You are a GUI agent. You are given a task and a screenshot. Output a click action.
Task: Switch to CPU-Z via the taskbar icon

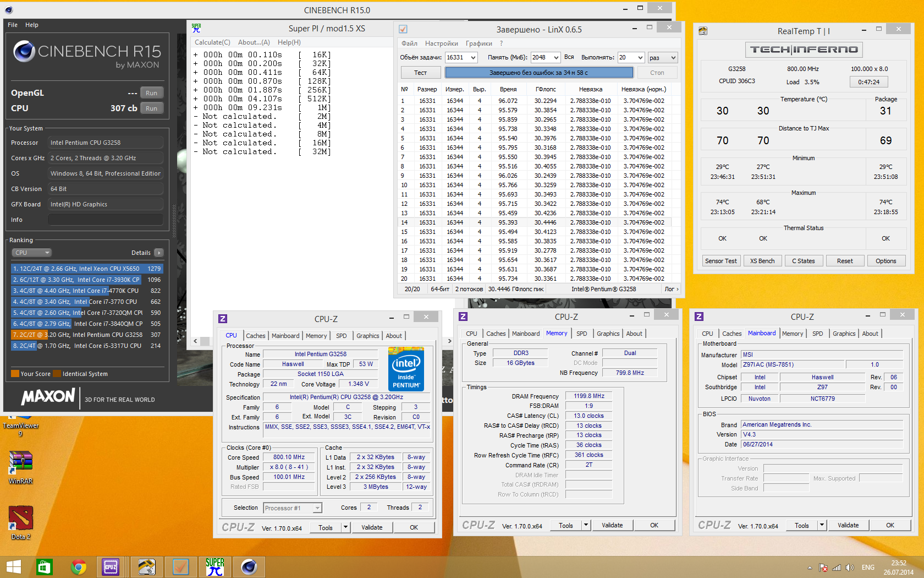[x=111, y=567]
